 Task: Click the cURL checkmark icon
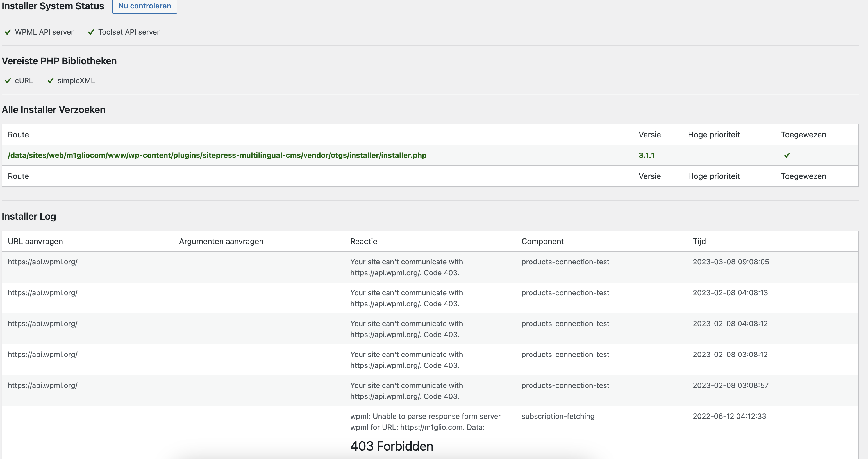8,81
